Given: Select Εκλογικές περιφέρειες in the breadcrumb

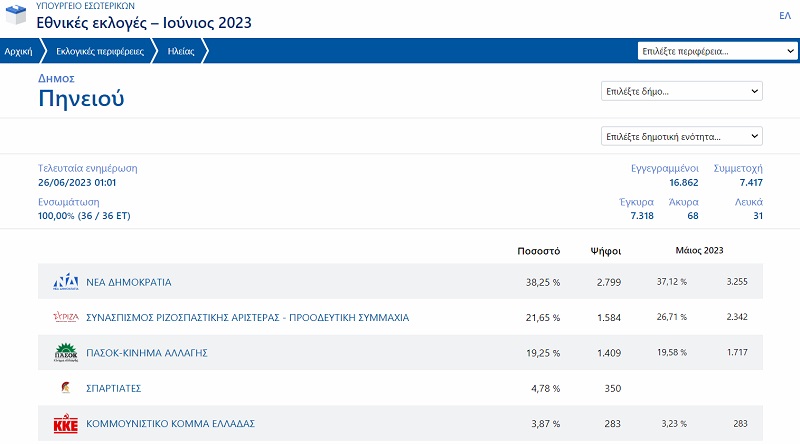Looking at the screenshot, I should (x=99, y=50).
